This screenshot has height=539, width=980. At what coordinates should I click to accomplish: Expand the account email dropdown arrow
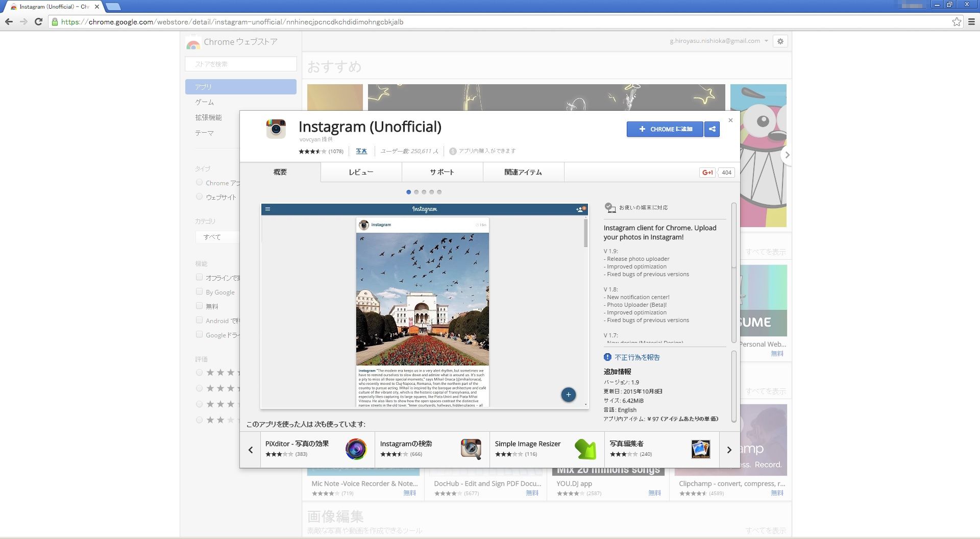[x=766, y=41]
